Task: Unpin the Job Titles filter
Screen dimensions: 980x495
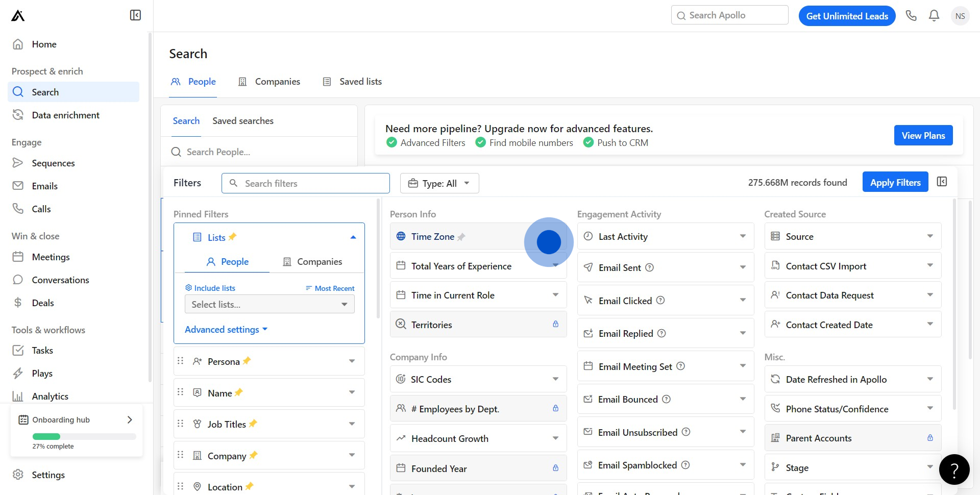Action: point(253,424)
